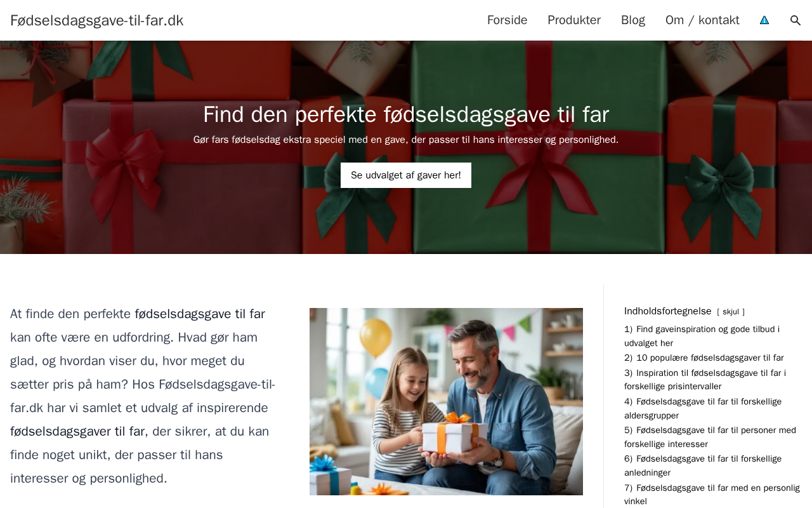Open the Forside menu item

pos(507,20)
